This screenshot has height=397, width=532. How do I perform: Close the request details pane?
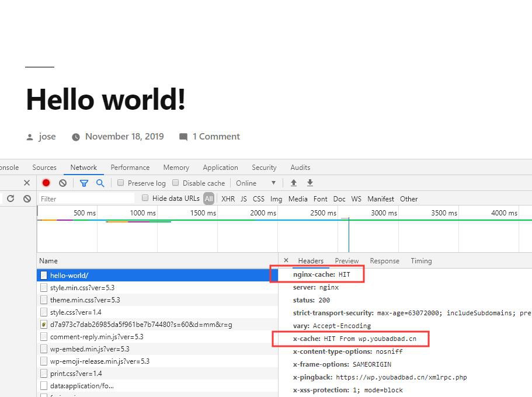286,260
